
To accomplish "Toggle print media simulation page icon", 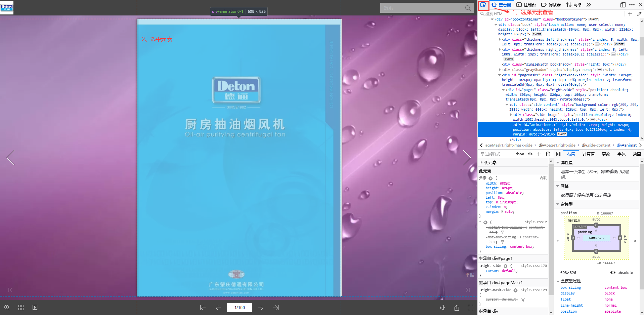I will (x=548, y=154).
